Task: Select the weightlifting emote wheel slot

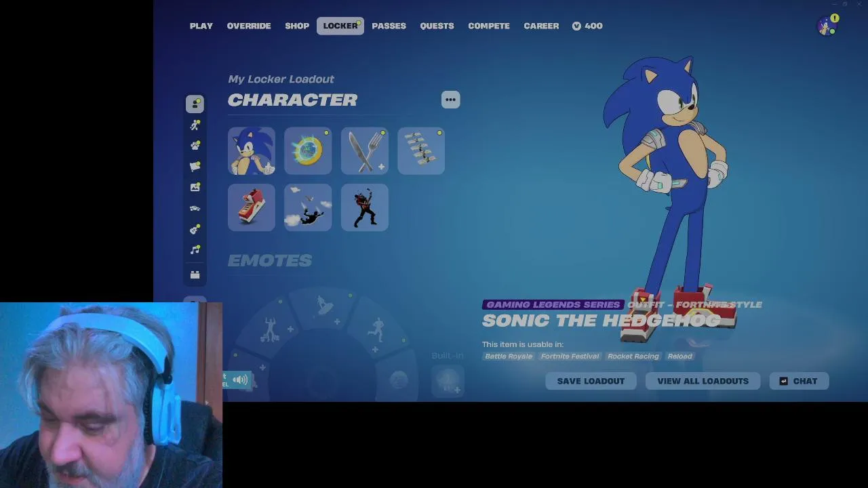Action: coord(271,330)
